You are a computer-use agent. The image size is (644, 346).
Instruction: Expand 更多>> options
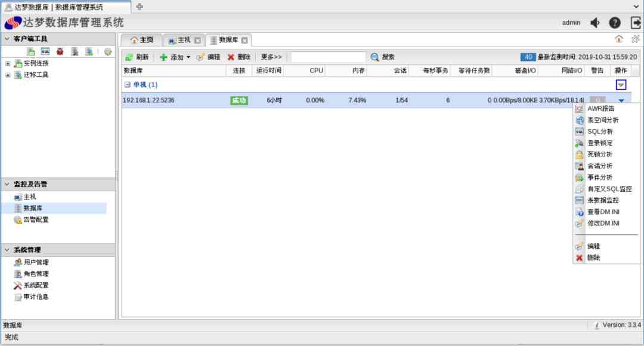pos(271,57)
